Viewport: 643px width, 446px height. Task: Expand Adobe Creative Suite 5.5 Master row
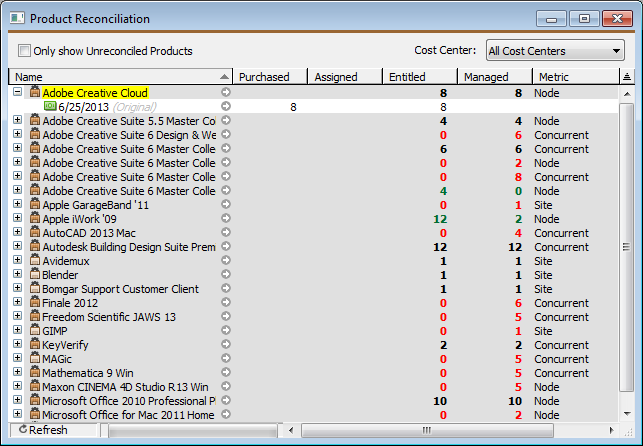(17, 120)
